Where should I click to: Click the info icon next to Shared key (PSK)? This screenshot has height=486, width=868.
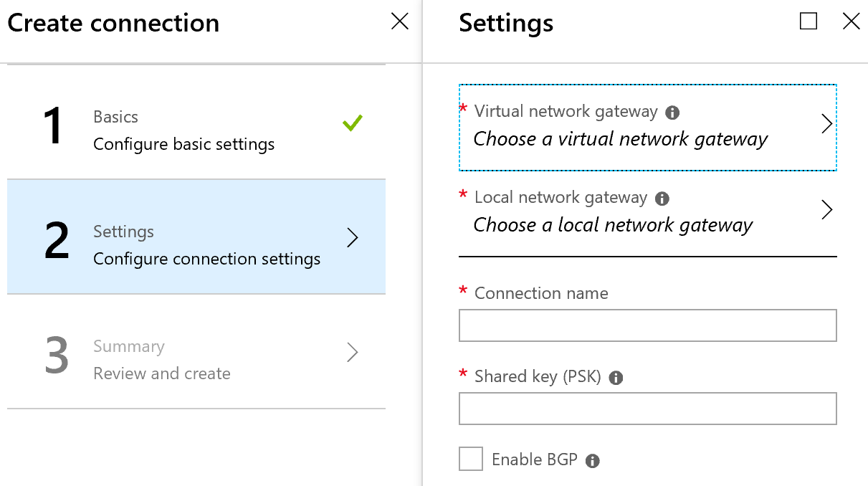[616, 378]
